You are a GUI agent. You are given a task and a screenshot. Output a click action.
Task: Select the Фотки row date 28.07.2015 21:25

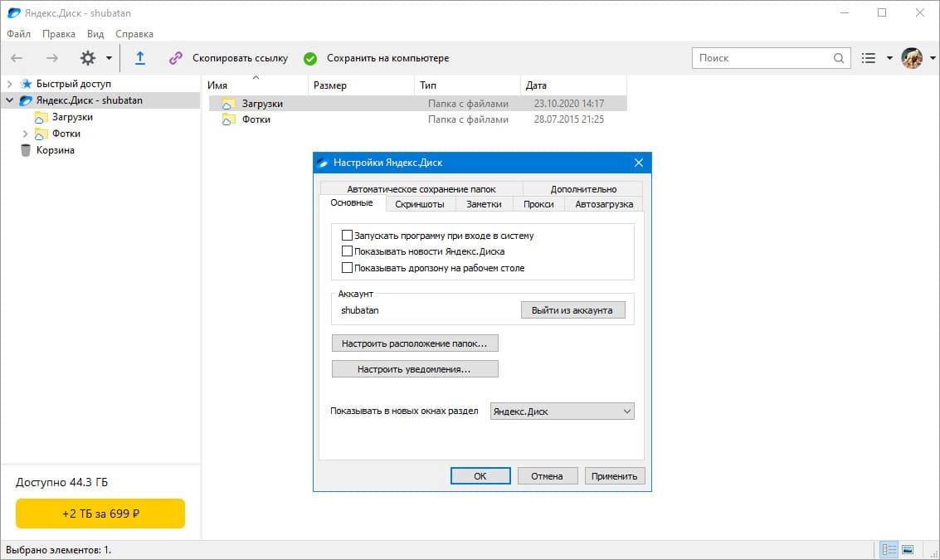click(x=569, y=119)
